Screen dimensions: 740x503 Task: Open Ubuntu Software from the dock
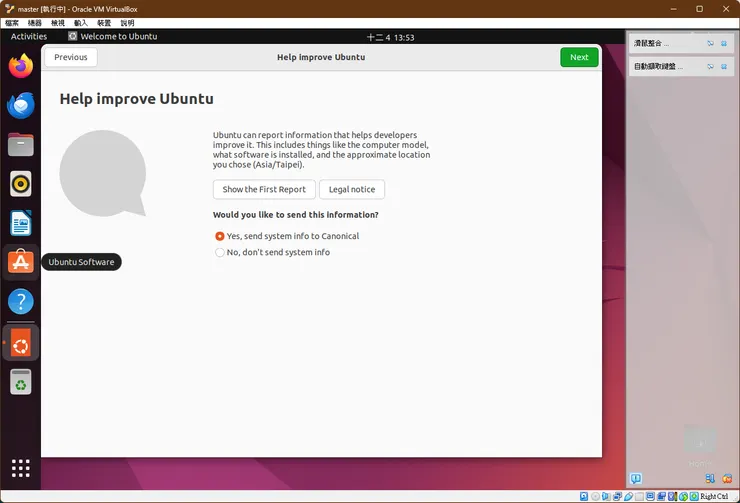coord(21,262)
